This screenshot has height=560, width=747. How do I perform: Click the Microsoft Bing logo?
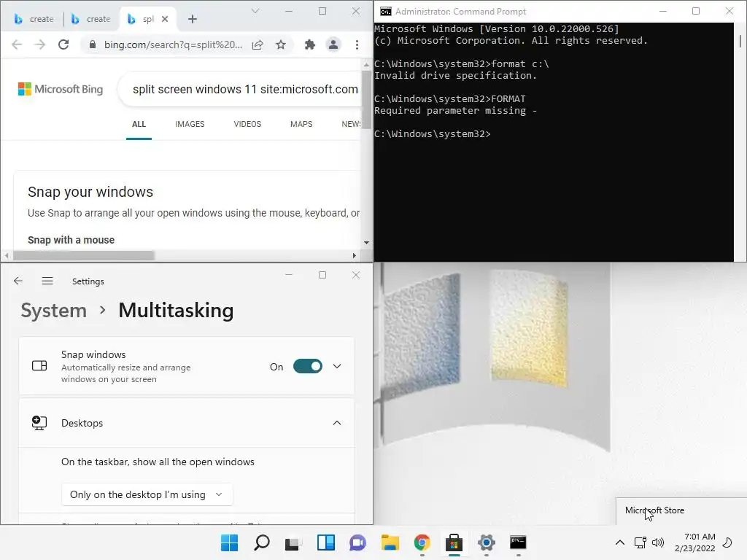pos(61,89)
